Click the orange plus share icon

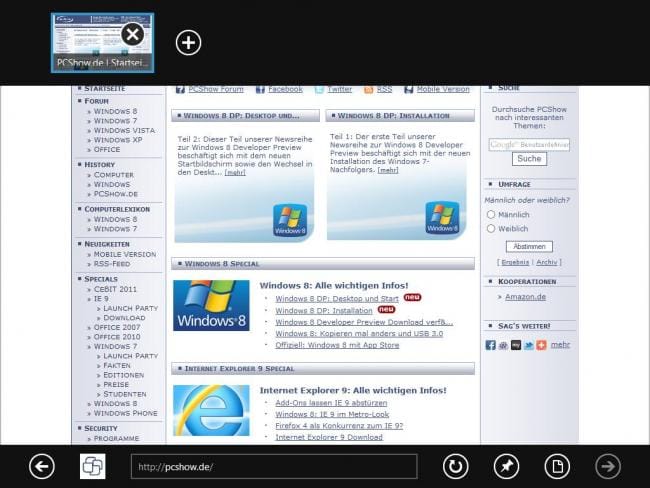[x=541, y=345]
